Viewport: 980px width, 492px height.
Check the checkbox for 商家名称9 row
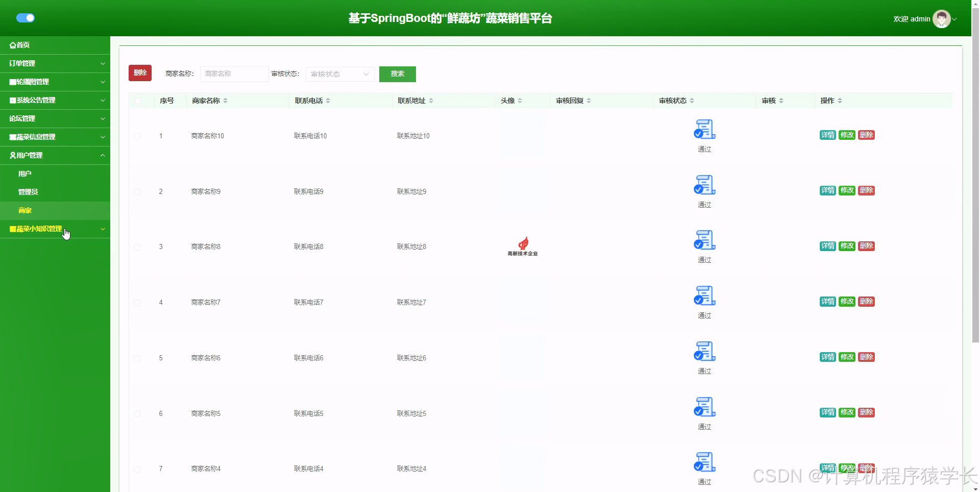[x=137, y=192]
